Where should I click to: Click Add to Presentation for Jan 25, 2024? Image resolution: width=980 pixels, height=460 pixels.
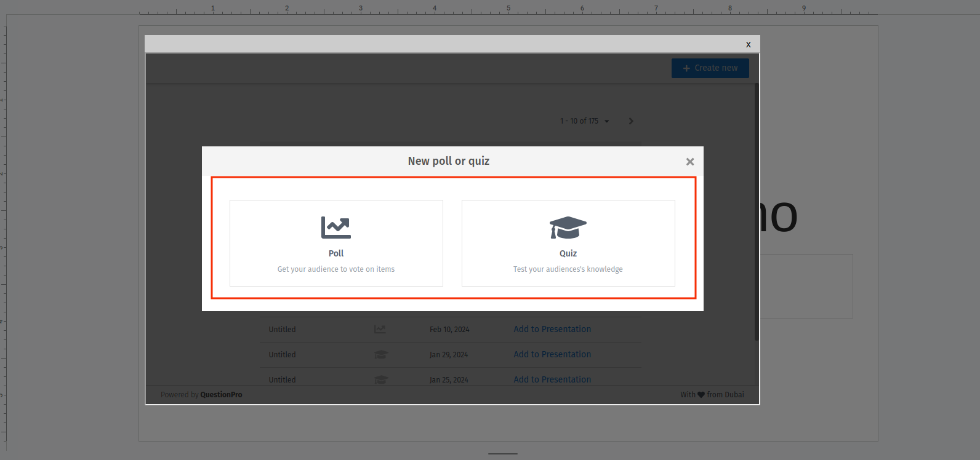552,379
